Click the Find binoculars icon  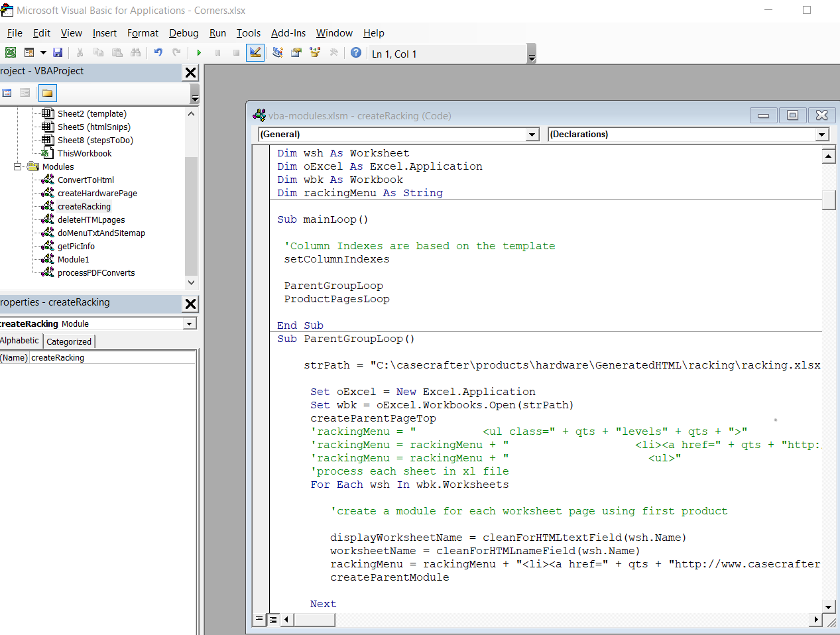(x=136, y=53)
